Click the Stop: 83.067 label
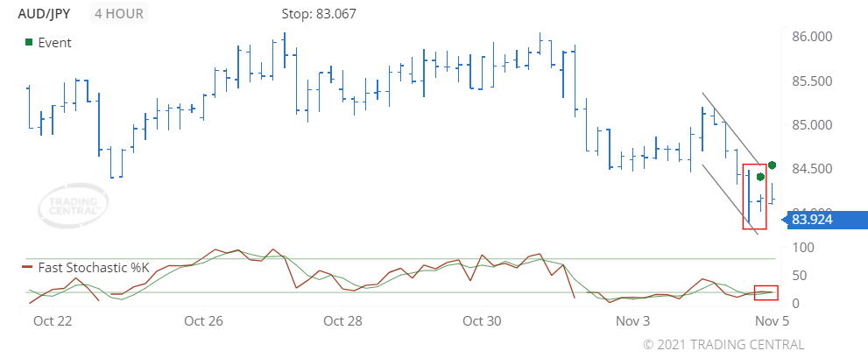 tap(318, 14)
